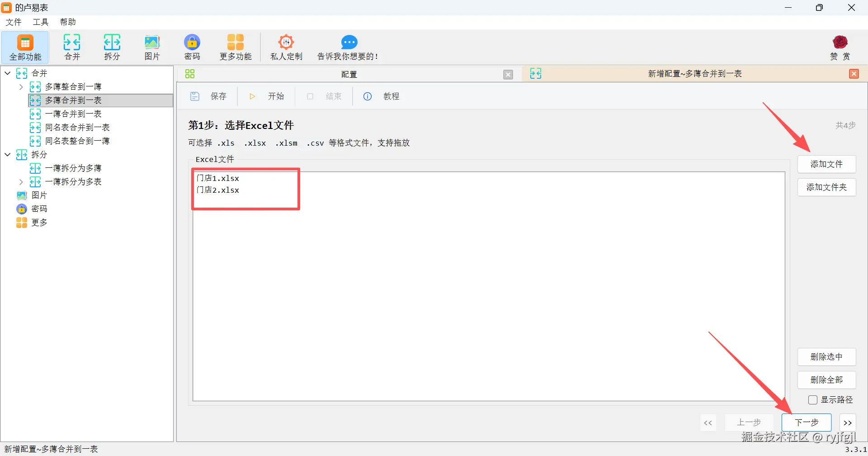Click the 保存 toolbar label
868x456 pixels.
218,96
